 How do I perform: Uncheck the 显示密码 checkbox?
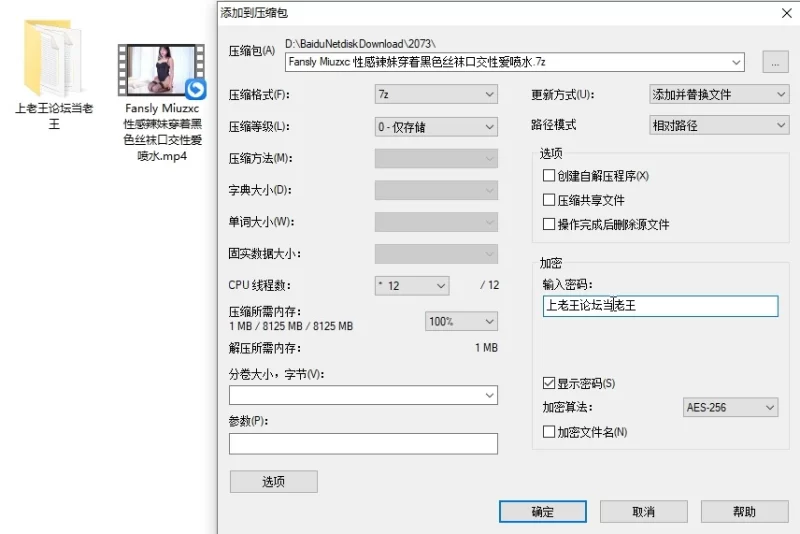pyautogui.click(x=549, y=383)
